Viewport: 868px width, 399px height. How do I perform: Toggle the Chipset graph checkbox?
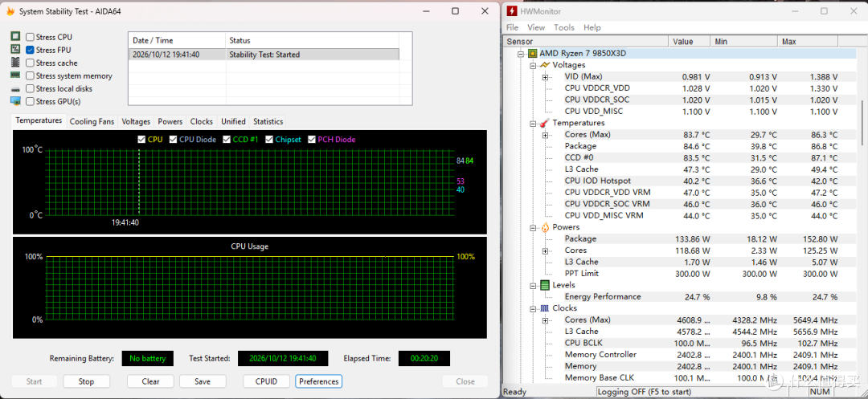tap(269, 139)
